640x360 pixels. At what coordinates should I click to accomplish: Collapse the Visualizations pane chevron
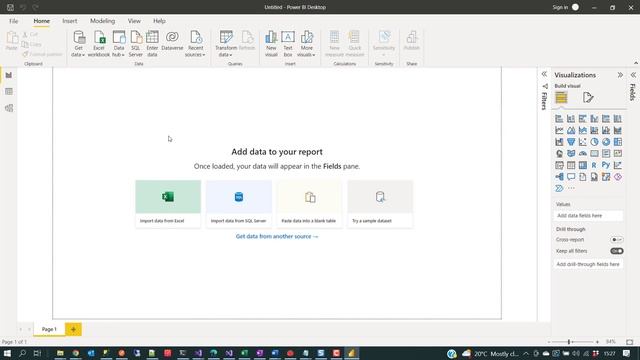(x=620, y=75)
